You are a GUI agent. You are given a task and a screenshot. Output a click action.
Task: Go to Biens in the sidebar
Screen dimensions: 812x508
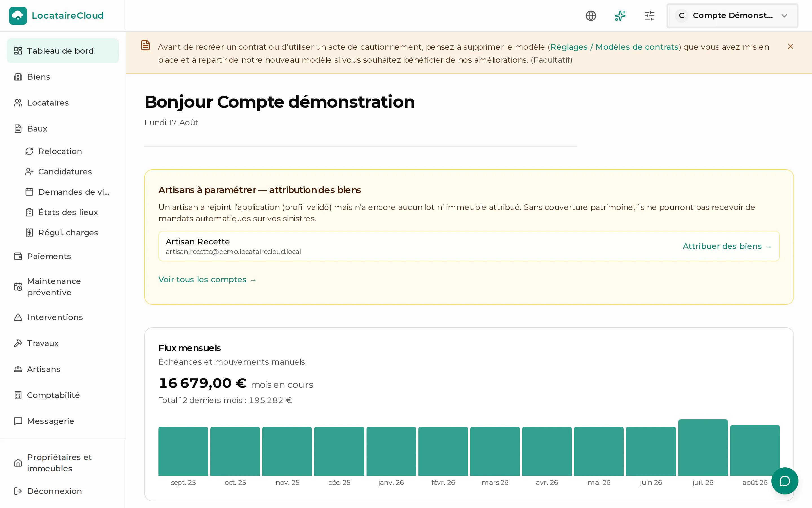click(63, 76)
